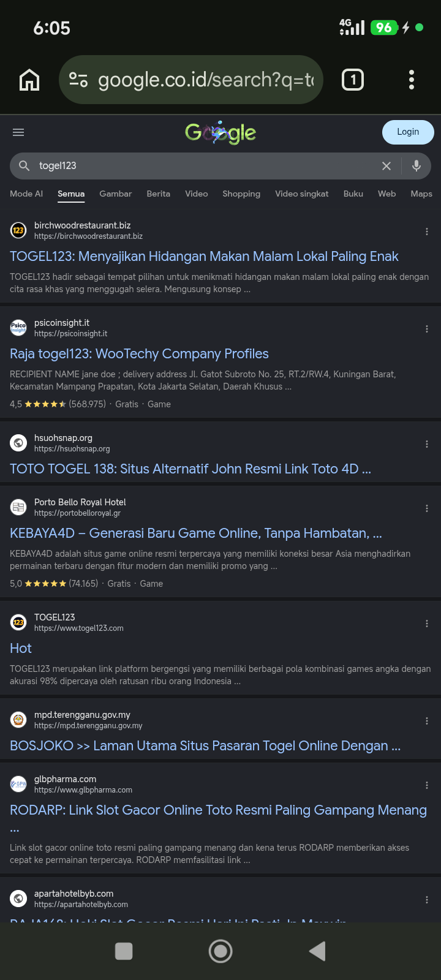Open the KEBAYA4D search result link

[x=196, y=533]
